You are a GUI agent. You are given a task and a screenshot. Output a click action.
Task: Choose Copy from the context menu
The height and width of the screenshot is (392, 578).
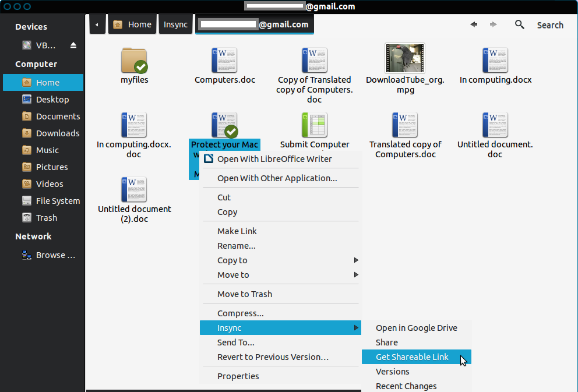pyautogui.click(x=280, y=212)
